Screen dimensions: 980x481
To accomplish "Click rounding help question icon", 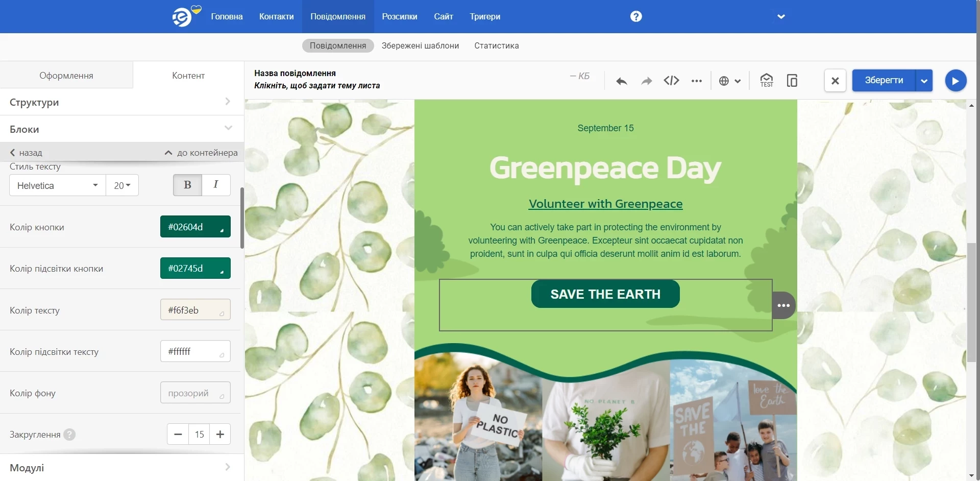I will click(x=69, y=435).
